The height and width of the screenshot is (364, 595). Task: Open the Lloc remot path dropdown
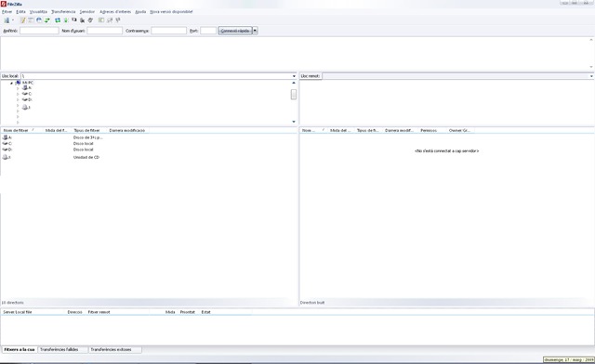click(x=591, y=76)
